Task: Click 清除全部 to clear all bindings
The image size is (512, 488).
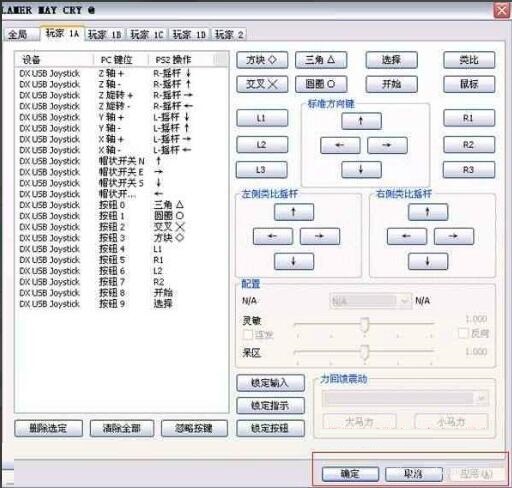Action: click(122, 428)
